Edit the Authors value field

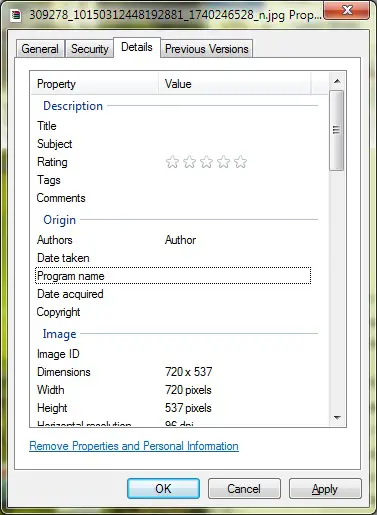click(x=238, y=240)
